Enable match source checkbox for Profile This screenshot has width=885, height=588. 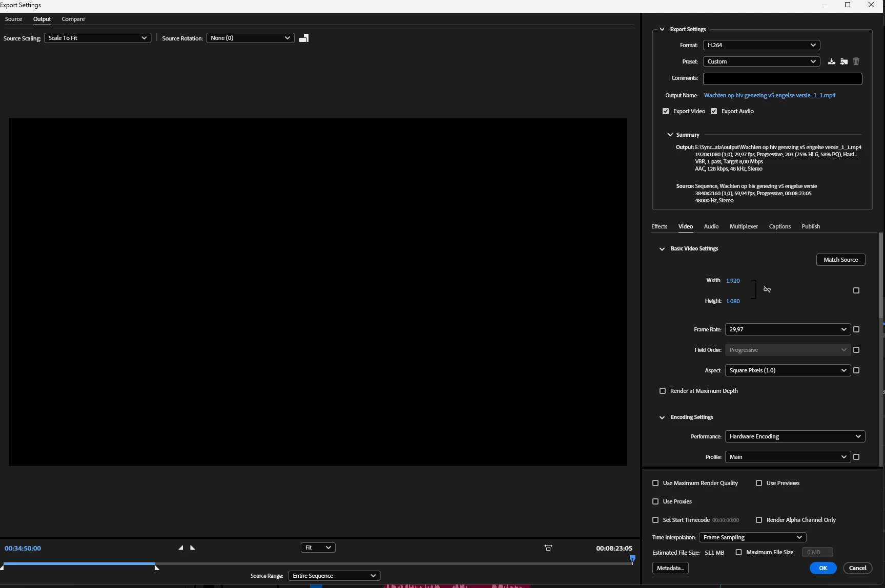tap(856, 457)
